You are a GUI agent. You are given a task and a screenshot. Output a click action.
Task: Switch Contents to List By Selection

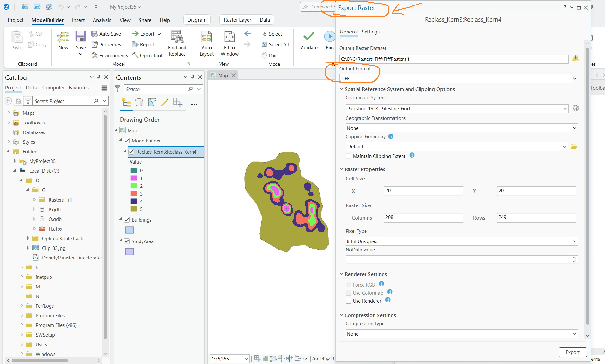(152, 103)
